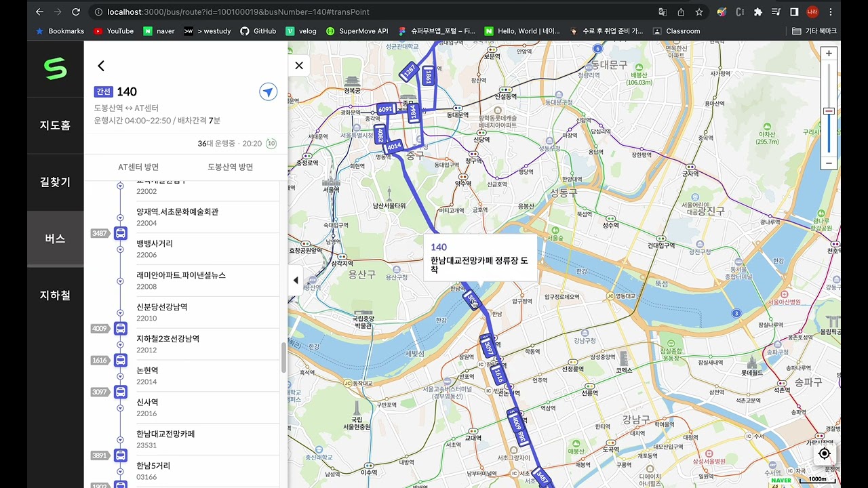
Task: Select the 신사역 stop in list
Action: click(147, 402)
